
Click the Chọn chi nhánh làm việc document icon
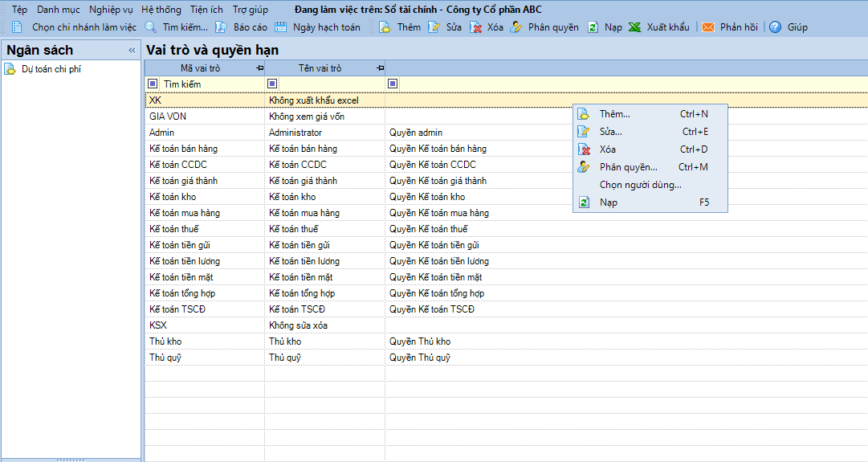click(17, 27)
